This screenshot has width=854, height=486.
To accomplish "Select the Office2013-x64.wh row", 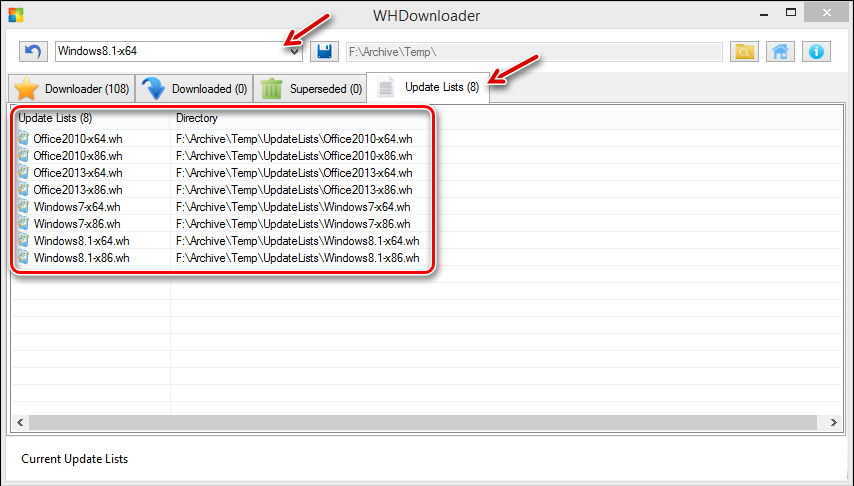I will (x=78, y=173).
